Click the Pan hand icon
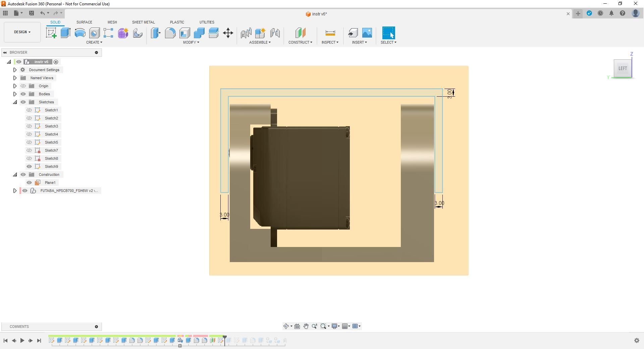 pos(306,326)
